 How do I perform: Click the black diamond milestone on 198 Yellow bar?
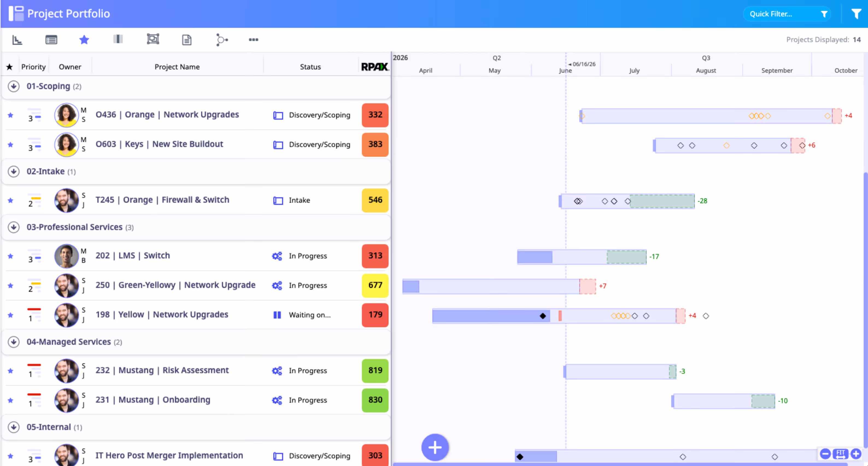tap(543, 316)
